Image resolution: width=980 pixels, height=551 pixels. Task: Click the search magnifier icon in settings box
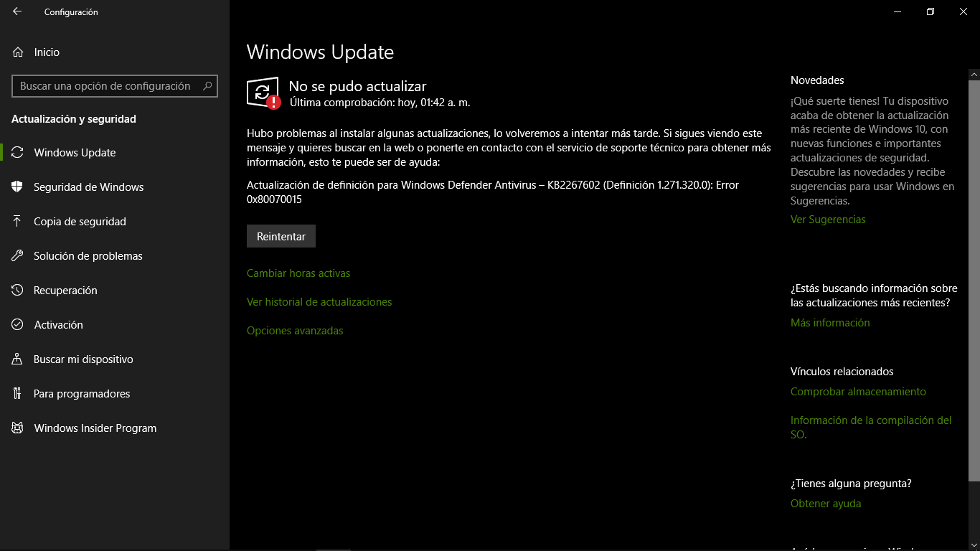pyautogui.click(x=207, y=86)
